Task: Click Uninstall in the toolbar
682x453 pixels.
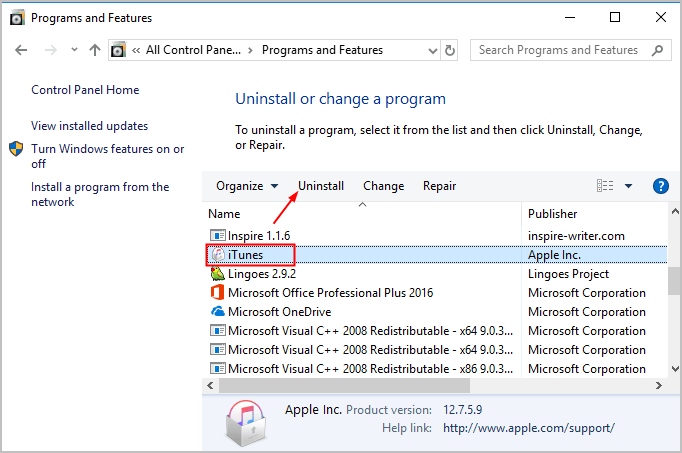Action: click(x=321, y=186)
